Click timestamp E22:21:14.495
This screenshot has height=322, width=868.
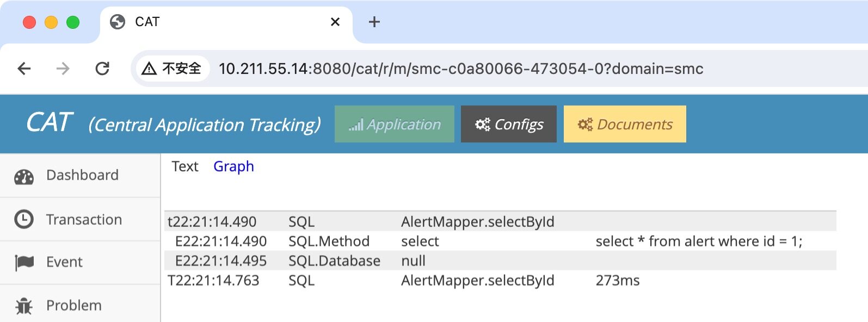click(221, 261)
